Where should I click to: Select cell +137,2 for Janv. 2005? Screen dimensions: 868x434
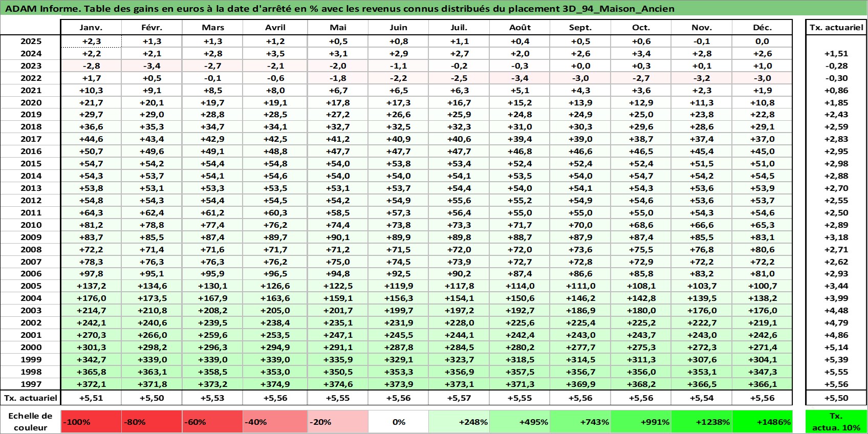tap(91, 286)
